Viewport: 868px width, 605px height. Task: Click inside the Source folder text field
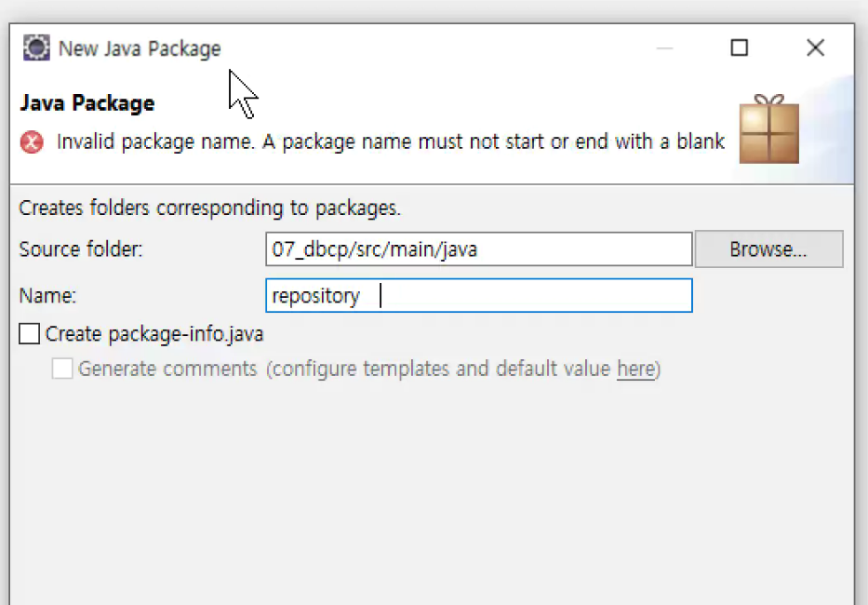[x=479, y=249]
